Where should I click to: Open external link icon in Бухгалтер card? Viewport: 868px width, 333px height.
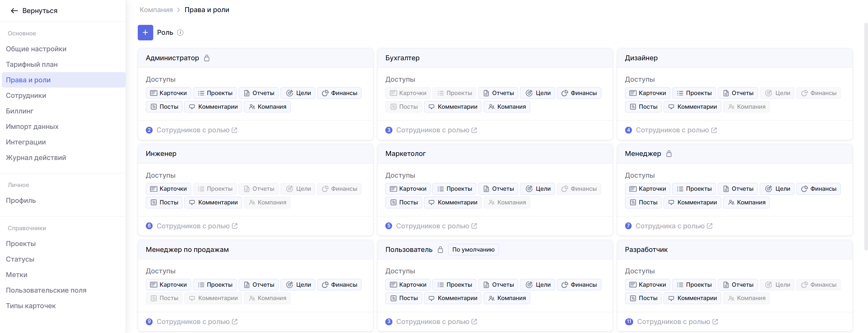(474, 130)
